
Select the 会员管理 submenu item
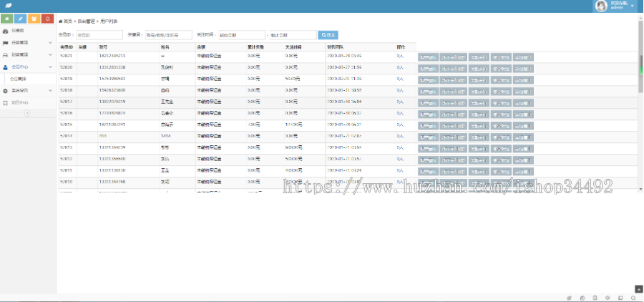click(x=19, y=79)
